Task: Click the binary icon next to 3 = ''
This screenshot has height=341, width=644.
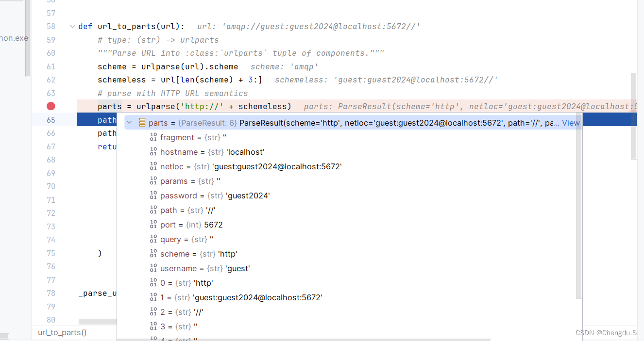Action: [x=153, y=326]
